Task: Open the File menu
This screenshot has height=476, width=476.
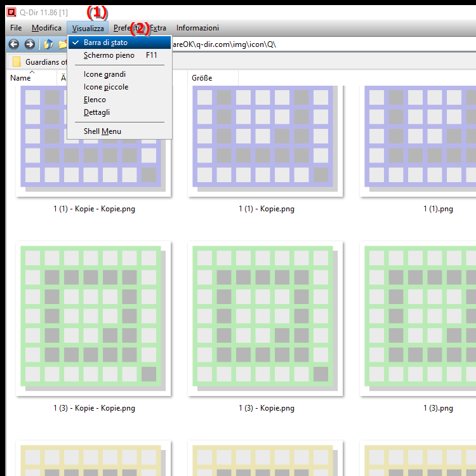Action: [16, 28]
